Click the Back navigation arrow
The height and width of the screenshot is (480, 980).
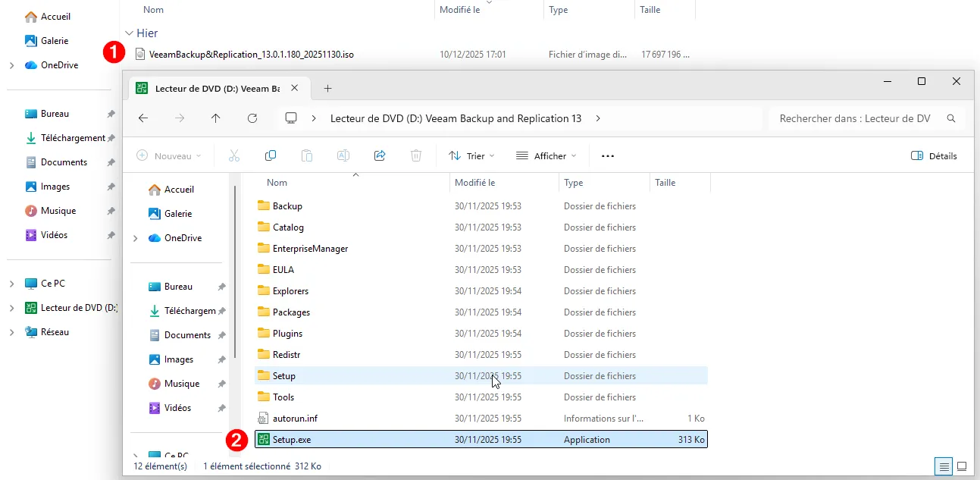click(143, 118)
